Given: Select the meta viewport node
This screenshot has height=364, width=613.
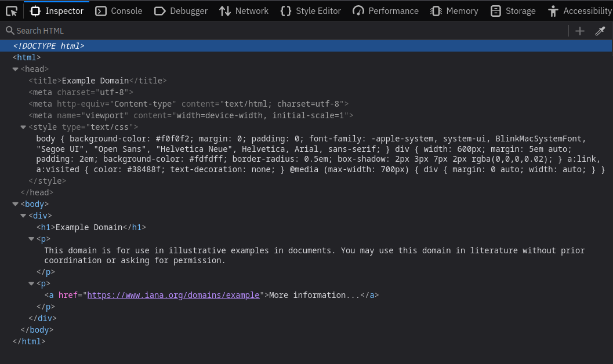Looking at the screenshot, I should 191,115.
